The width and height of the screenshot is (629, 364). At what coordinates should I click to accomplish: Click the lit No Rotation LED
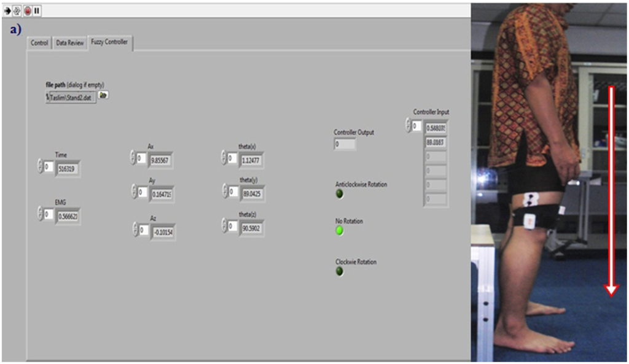coord(340,231)
